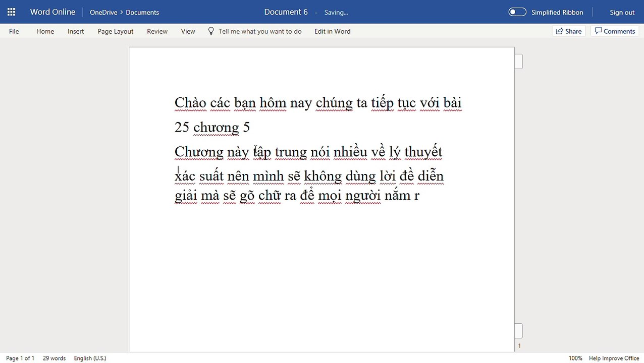
Task: Switch to the Insert tab
Action: [x=76, y=31]
